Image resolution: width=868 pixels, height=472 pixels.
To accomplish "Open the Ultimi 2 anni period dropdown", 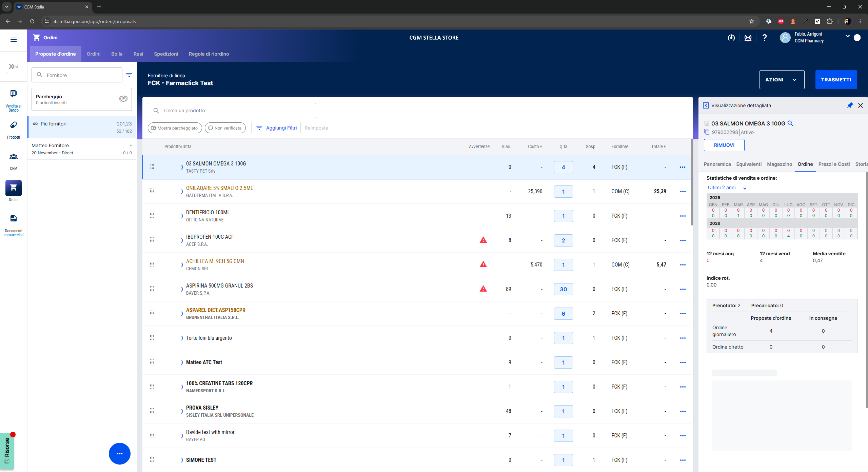I will (727, 188).
